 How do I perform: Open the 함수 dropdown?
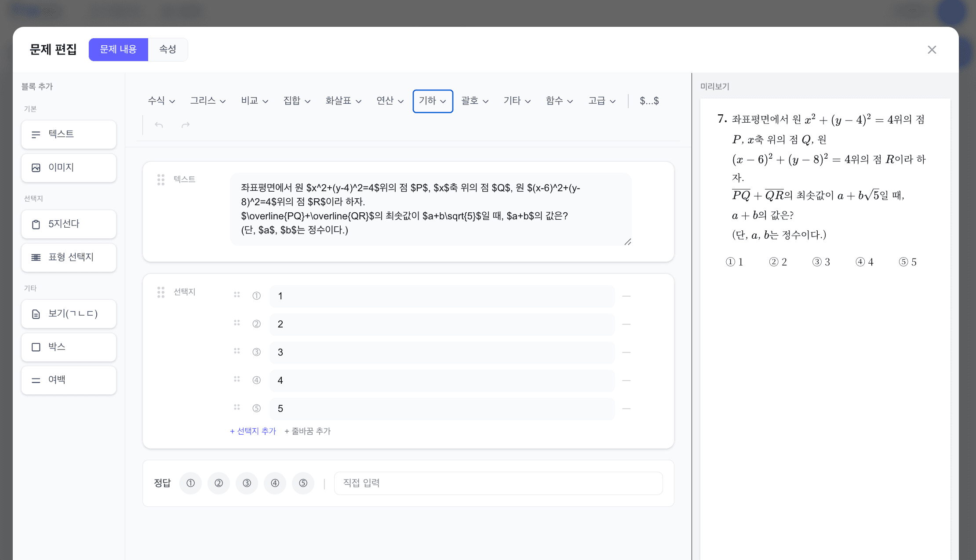559,101
